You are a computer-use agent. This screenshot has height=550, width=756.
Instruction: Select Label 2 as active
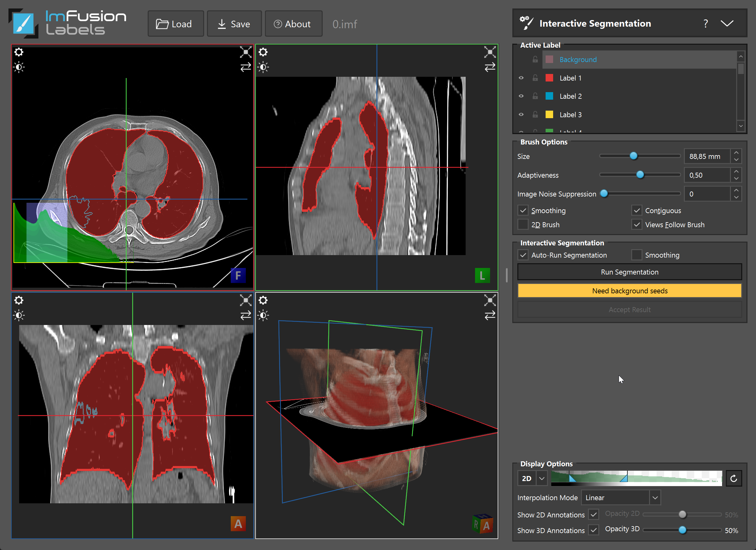(x=639, y=96)
